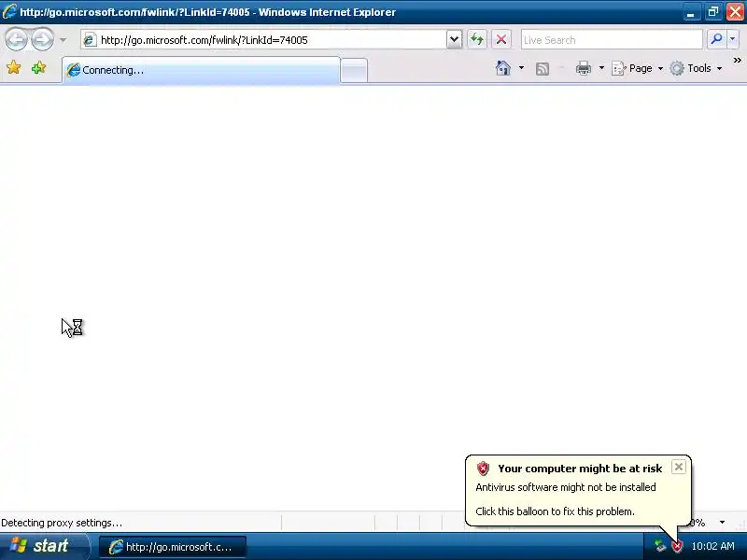The width and height of the screenshot is (747, 560).
Task: Go forward with the Forward arrow button
Action: pyautogui.click(x=42, y=39)
